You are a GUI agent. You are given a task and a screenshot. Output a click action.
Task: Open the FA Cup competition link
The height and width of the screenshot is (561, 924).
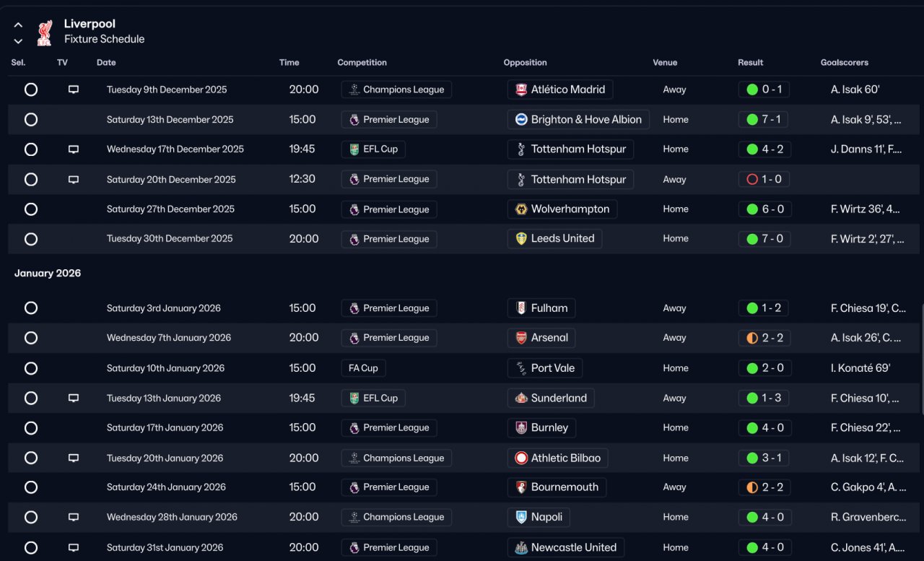pyautogui.click(x=363, y=368)
